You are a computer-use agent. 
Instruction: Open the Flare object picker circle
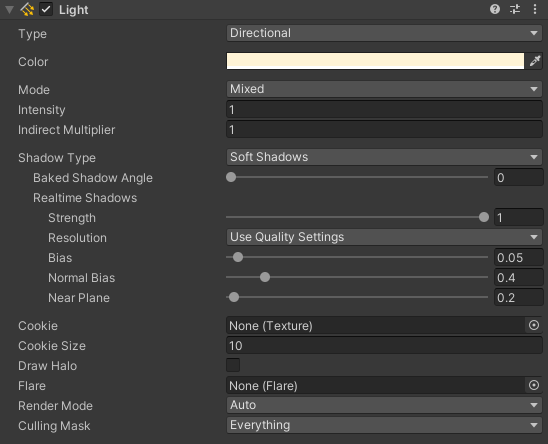[x=534, y=385]
